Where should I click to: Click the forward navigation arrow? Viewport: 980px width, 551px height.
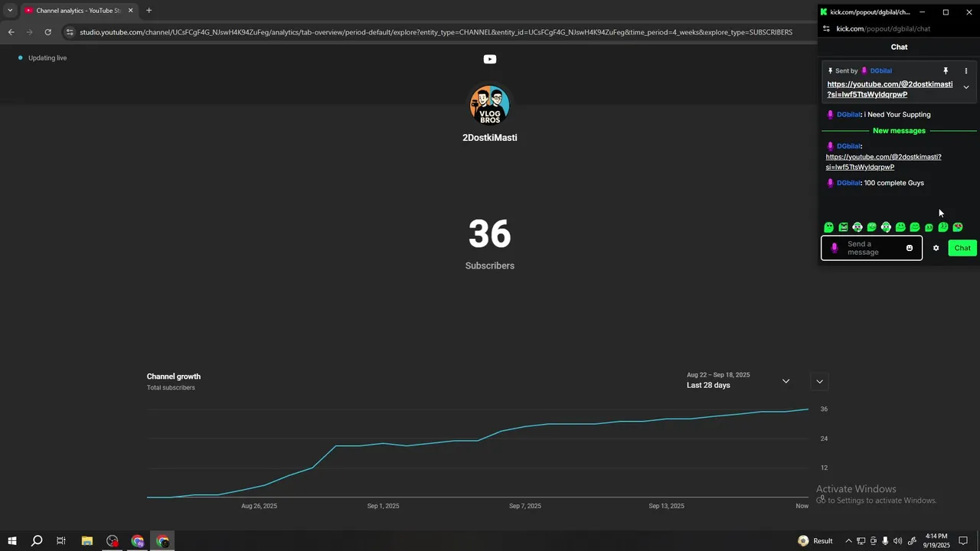[x=29, y=32]
